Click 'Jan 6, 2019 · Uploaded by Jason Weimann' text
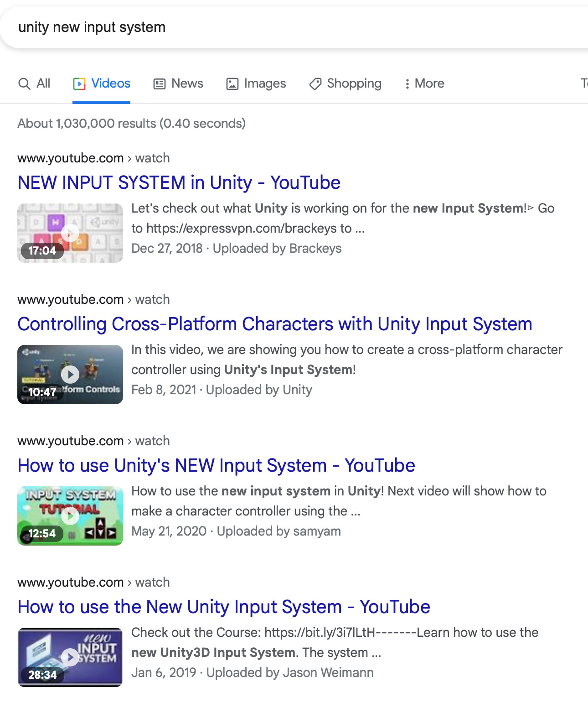Viewport: 588px width, 708px height. click(253, 672)
